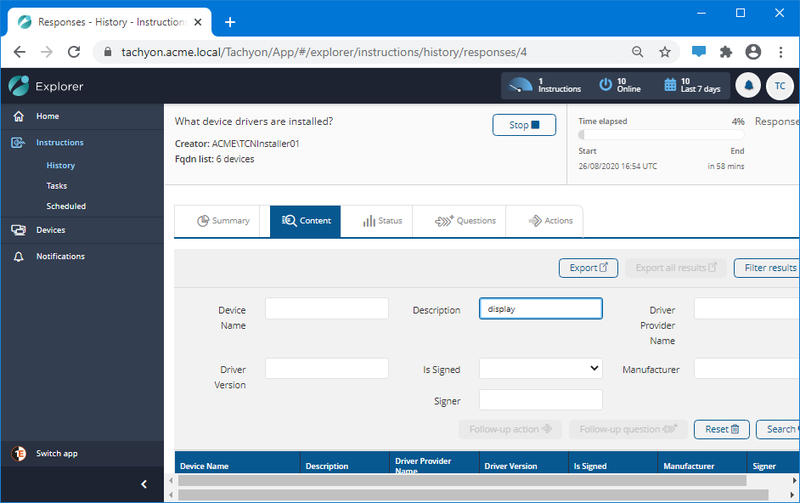Click the lower horizontal scrollbar
Viewport: 800px width, 503px height.
tap(473, 495)
